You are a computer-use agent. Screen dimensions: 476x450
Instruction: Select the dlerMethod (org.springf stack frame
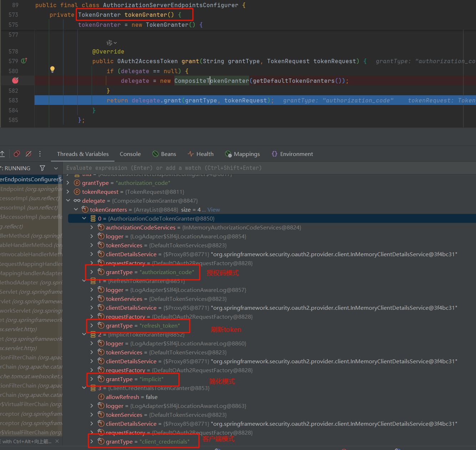tap(31, 236)
